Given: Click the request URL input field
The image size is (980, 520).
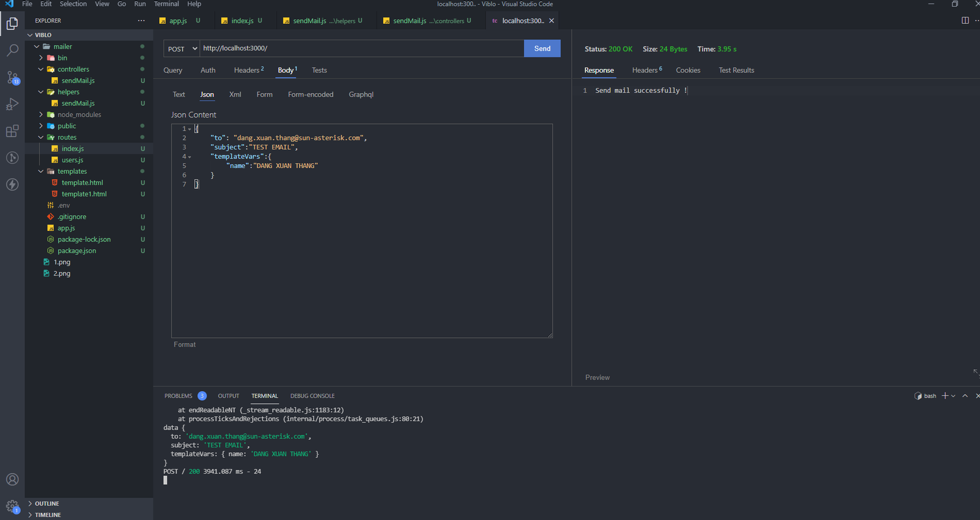Looking at the screenshot, I should pos(361,49).
